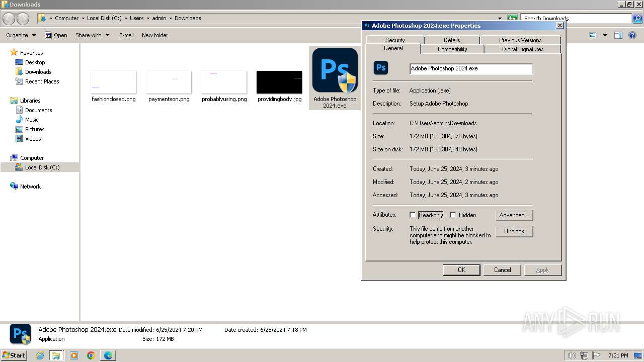Switch to the Digital Signatures tab

(523, 49)
